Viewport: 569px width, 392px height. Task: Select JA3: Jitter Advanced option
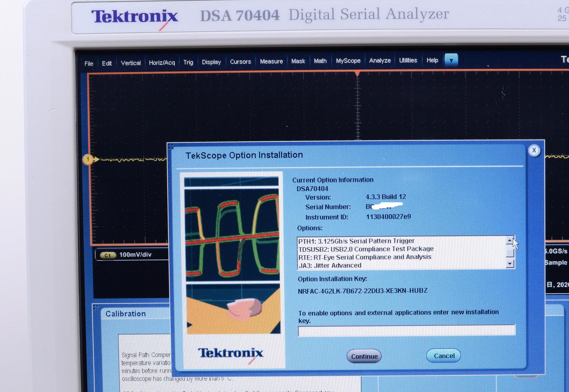pyautogui.click(x=330, y=265)
